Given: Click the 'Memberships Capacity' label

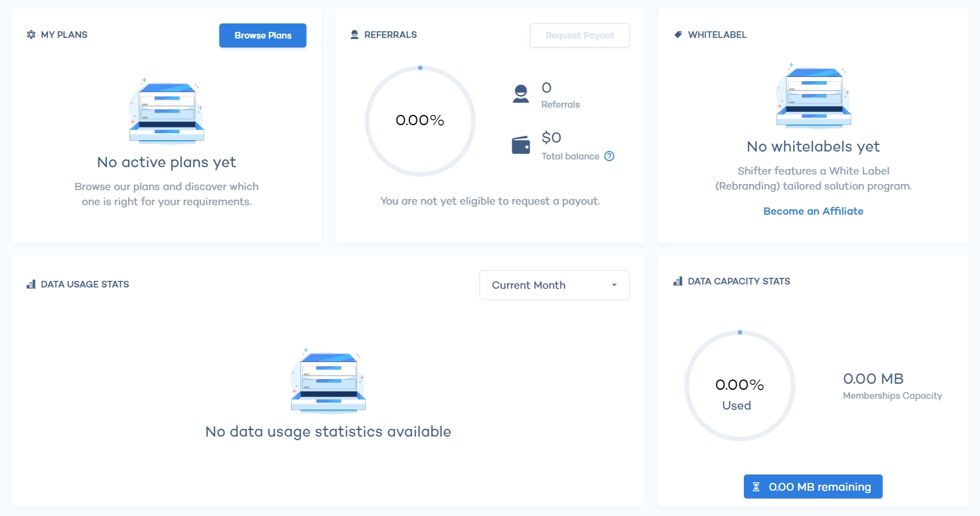Looking at the screenshot, I should coord(892,396).
